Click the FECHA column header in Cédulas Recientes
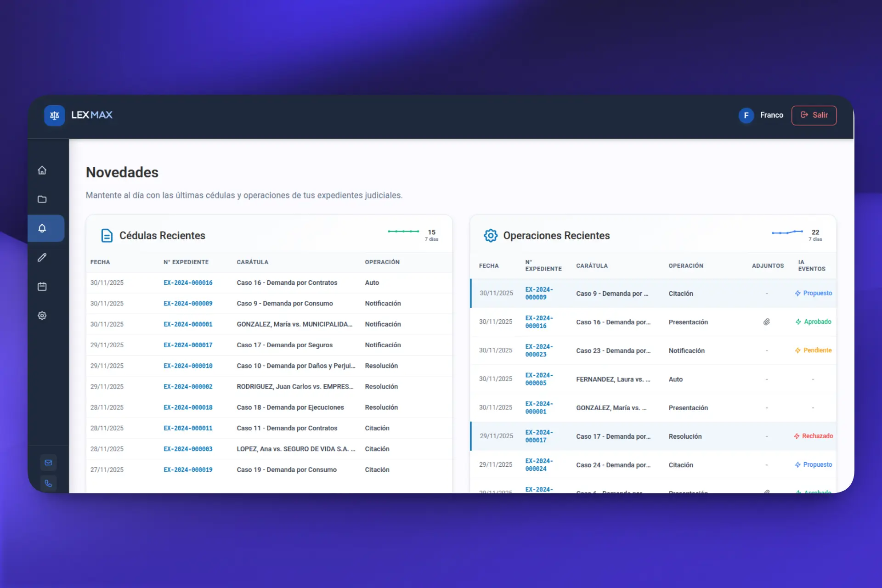The width and height of the screenshot is (882, 588). (100, 262)
